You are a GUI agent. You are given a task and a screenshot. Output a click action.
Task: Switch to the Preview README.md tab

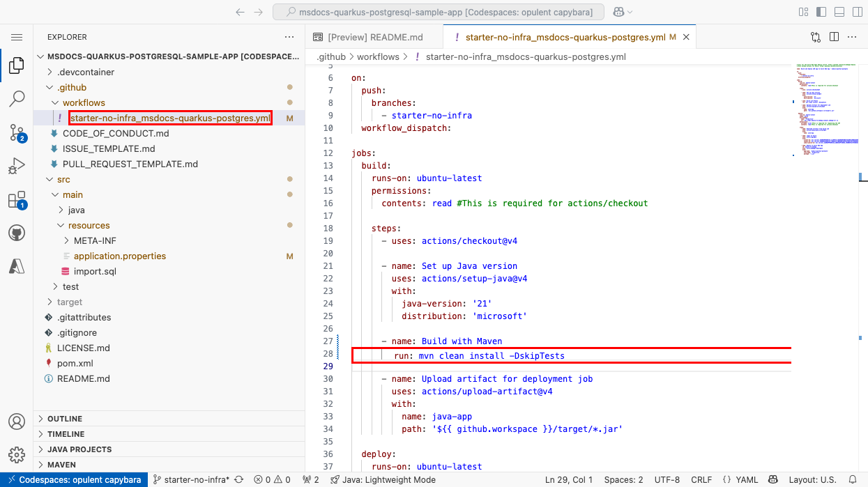(374, 37)
